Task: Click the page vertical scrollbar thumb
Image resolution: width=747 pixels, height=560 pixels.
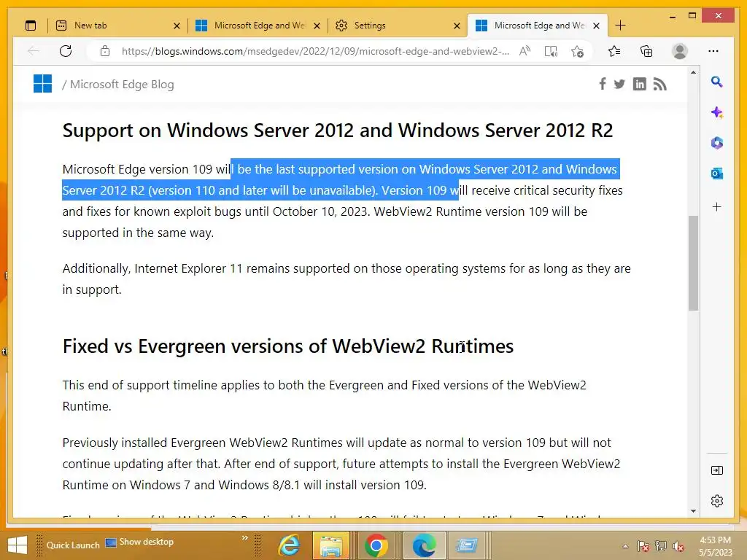Action: pos(693,262)
